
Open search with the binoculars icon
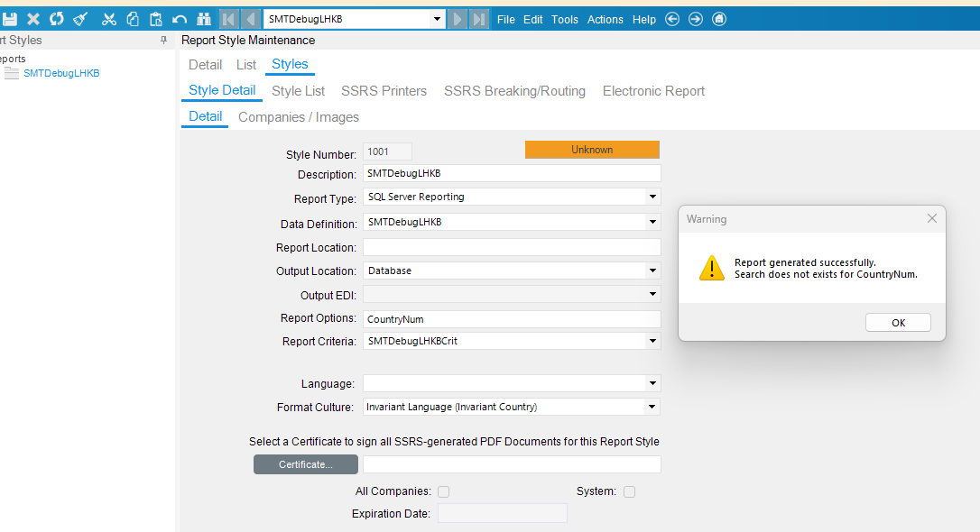pyautogui.click(x=204, y=19)
